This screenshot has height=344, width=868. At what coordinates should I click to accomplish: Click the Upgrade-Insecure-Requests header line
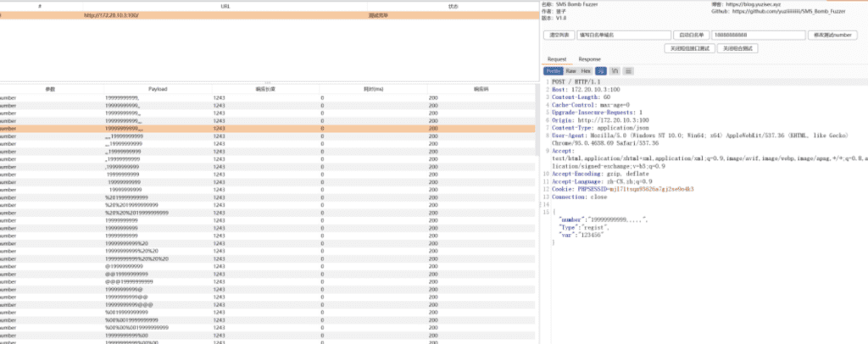coord(598,113)
